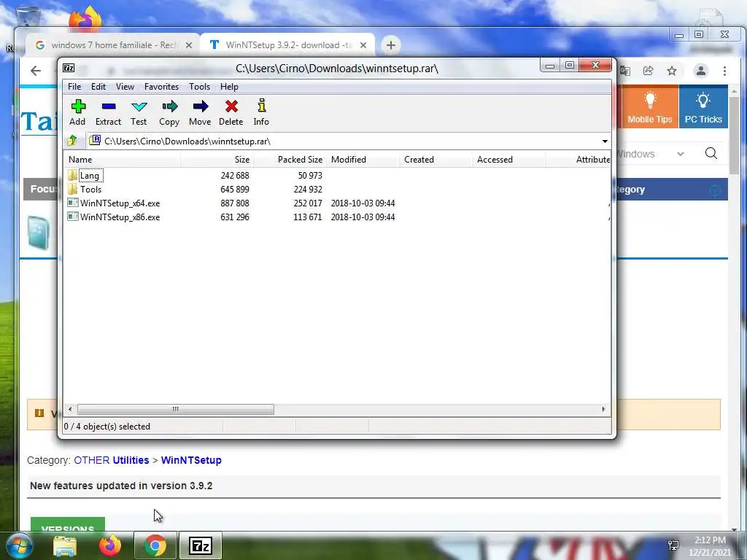Open the File menu
The image size is (747, 560).
74,87
